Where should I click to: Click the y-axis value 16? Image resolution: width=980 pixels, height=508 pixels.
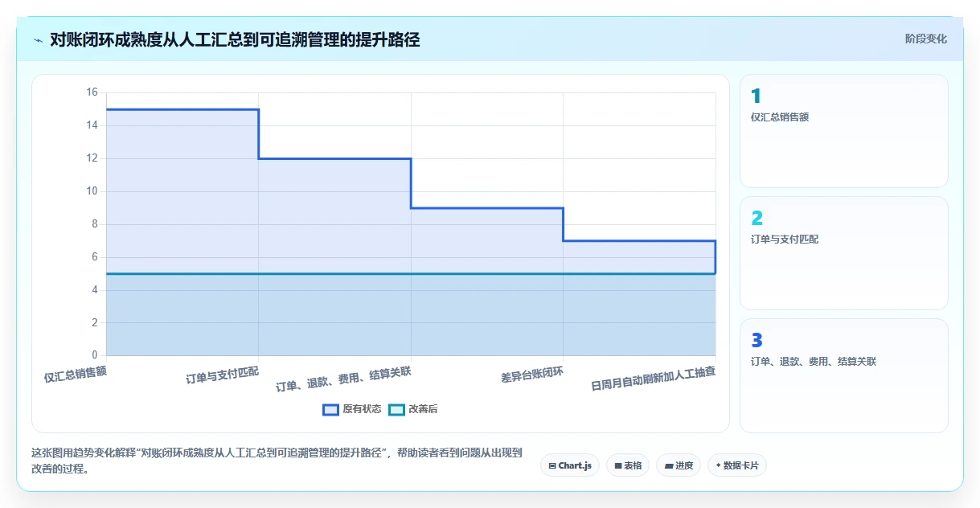92,92
